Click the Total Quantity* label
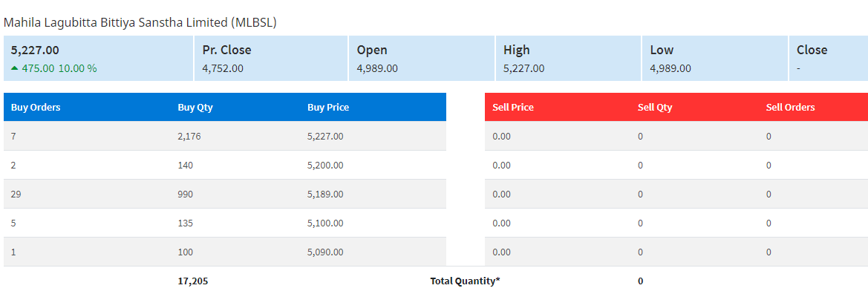868x291 pixels. tap(465, 281)
